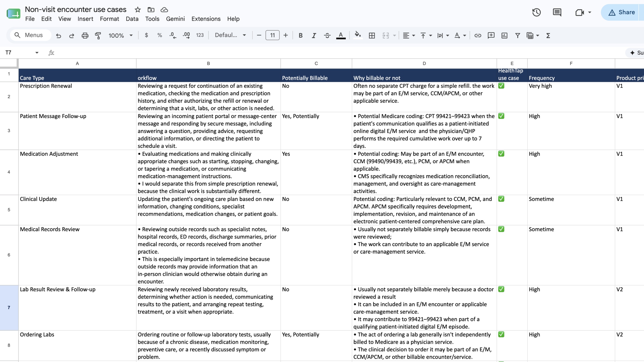This screenshot has height=362, width=644.
Task: Toggle strikethrough formatting
Action: click(327, 35)
